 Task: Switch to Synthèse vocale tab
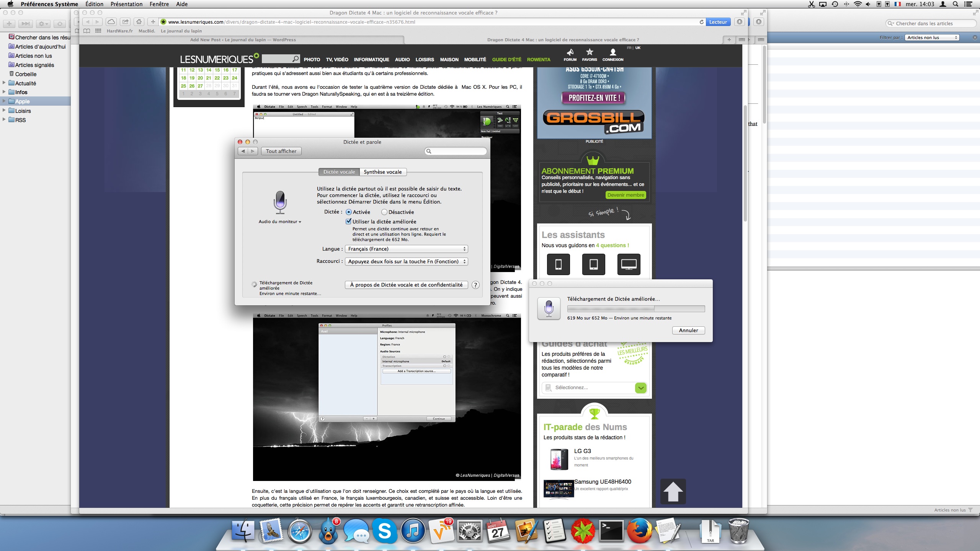coord(383,172)
